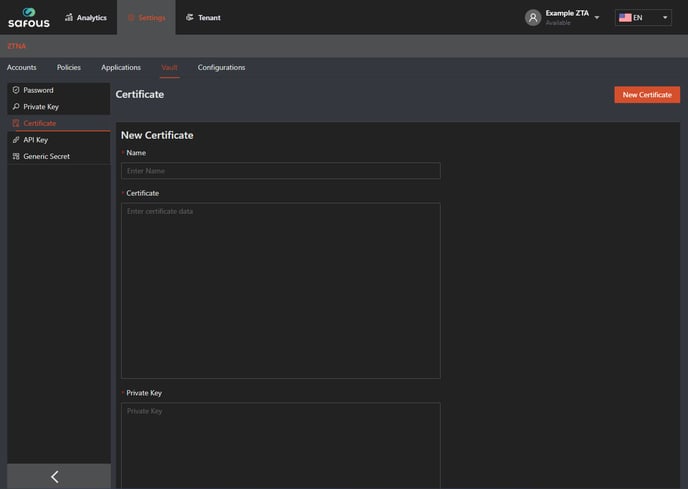Open the Settings section

[146, 18]
